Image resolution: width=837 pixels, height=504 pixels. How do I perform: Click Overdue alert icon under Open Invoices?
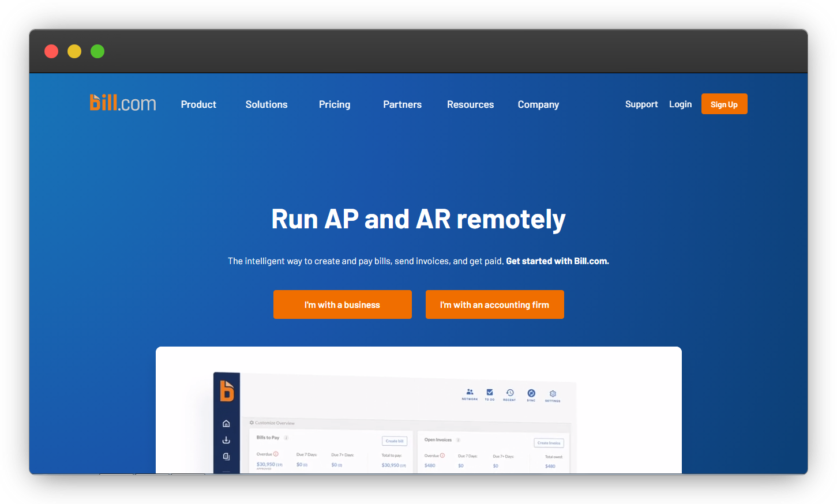coord(442,456)
